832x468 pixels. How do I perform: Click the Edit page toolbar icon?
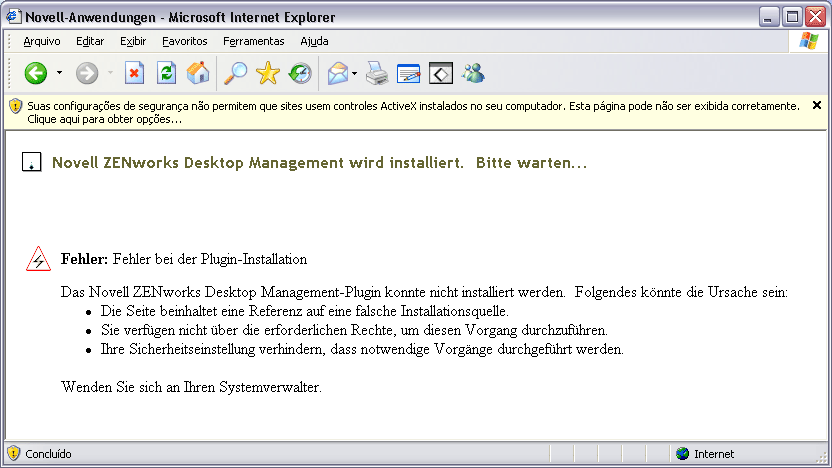click(x=409, y=73)
